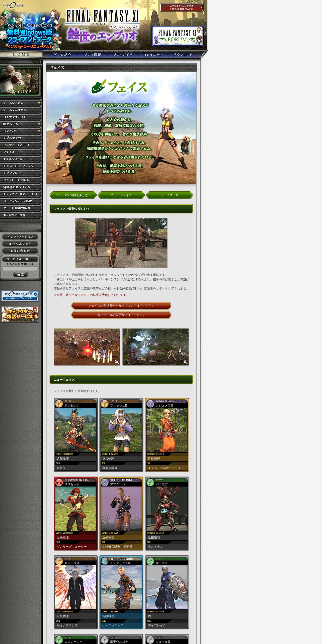Enlarge the battle screenshot with red explosion
Image resolution: width=322 pixels, height=644 pixels.
pos(87,347)
